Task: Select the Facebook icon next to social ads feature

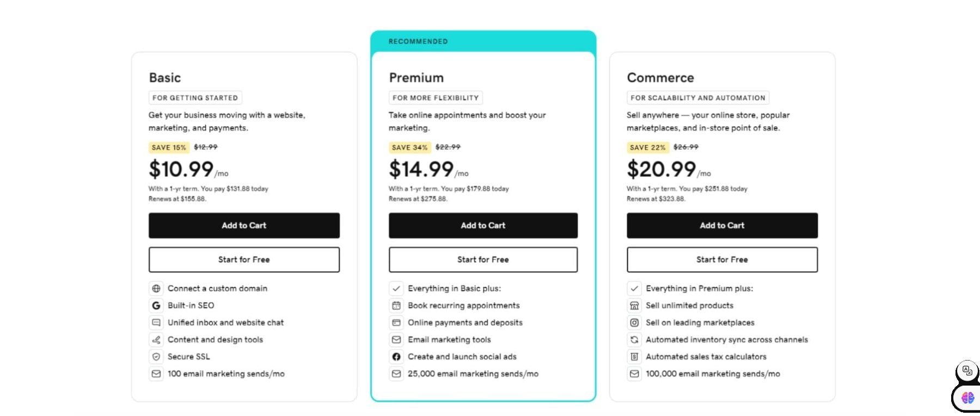Action: pos(396,357)
